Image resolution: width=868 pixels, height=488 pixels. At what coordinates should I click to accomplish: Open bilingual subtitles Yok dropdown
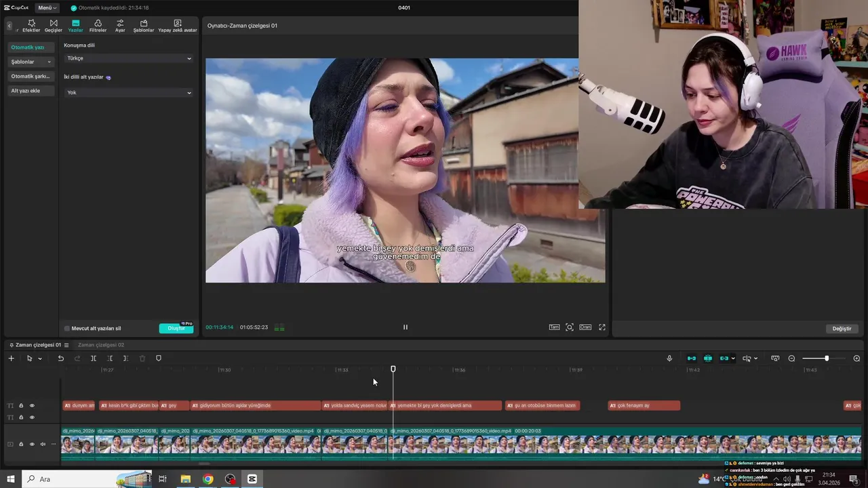(129, 92)
